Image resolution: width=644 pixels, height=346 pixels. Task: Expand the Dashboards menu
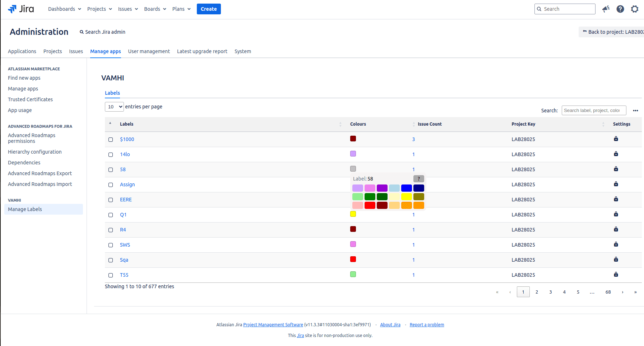(x=65, y=9)
